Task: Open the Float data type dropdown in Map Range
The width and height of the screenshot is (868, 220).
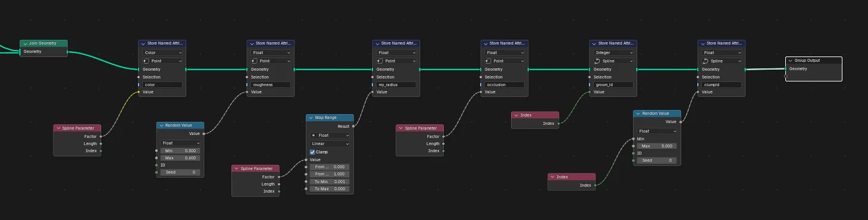Action: [330, 136]
